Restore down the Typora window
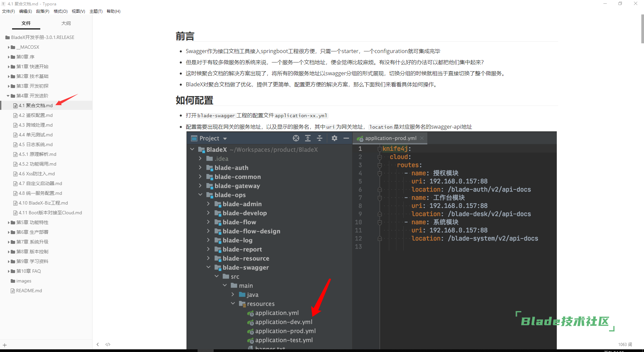Screen dimensions: 644x352 tap(620, 4)
